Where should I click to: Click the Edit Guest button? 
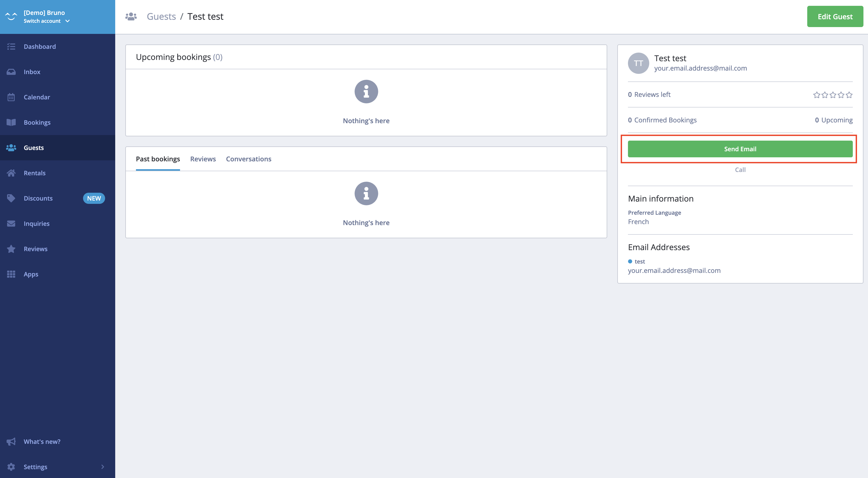pyautogui.click(x=835, y=16)
